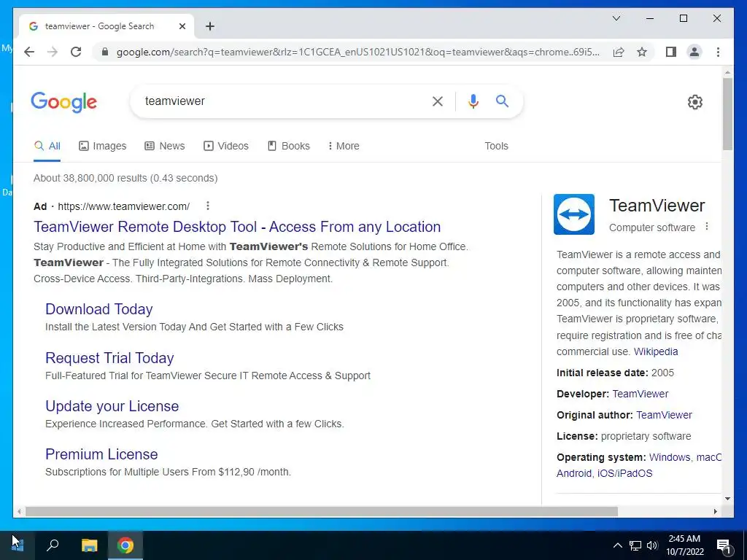
Task: Open the volume tray icon
Action: pos(652,545)
